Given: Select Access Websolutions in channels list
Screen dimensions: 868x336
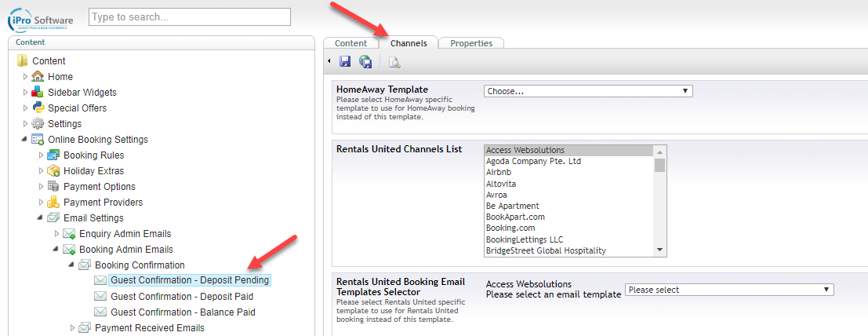Looking at the screenshot, I should coord(568,150).
